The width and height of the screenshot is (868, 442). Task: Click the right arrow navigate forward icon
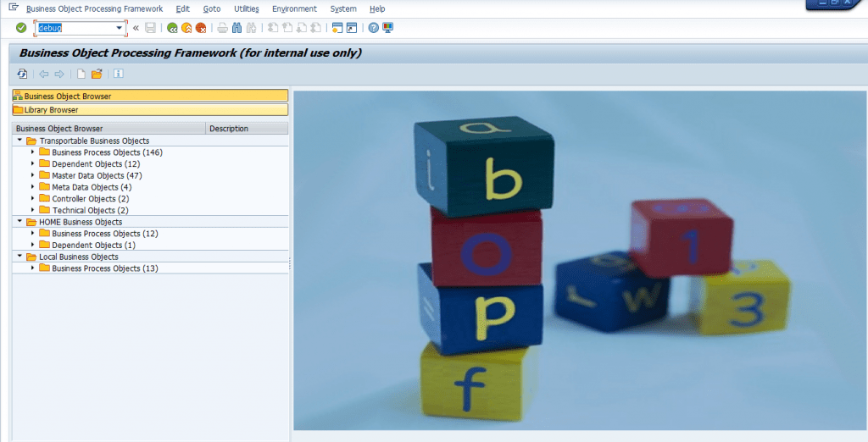pyautogui.click(x=59, y=74)
